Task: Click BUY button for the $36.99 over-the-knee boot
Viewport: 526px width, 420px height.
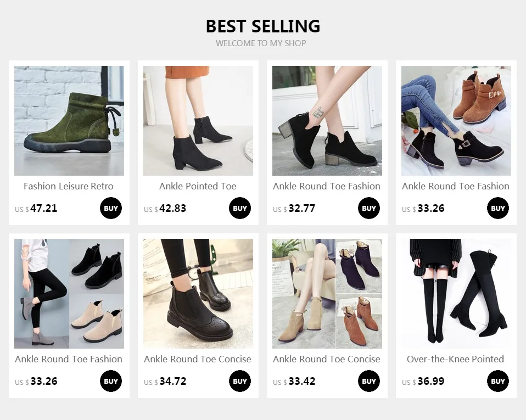Action: tap(498, 381)
